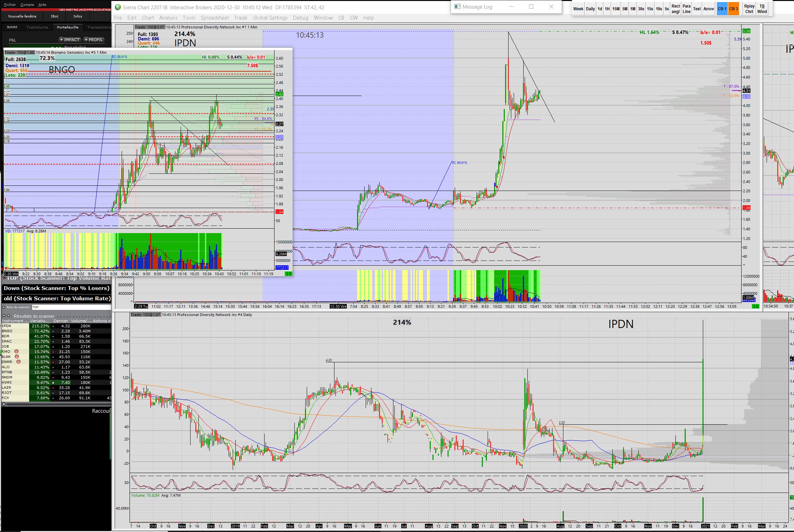Toggle the orange CB 3 chartbook button

(733, 9)
